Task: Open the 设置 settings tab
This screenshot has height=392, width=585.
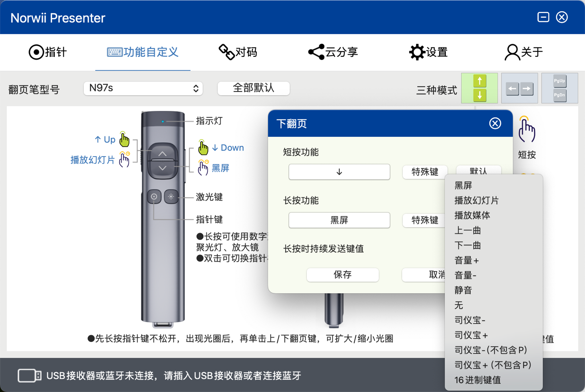Action: pos(428,52)
